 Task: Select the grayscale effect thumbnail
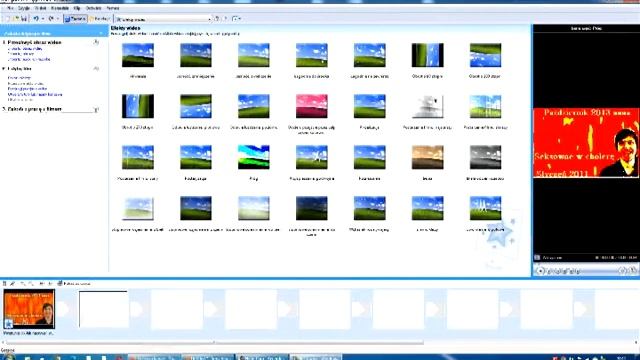pos(485,157)
